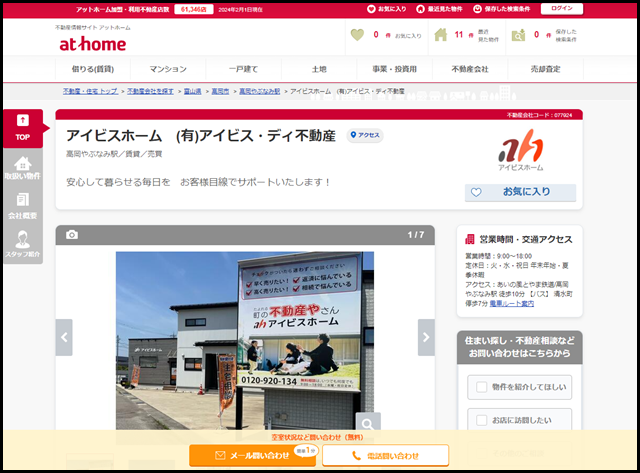The image size is (640, 473).
Task: Click 電車ルート案内 link
Action: pos(511,304)
